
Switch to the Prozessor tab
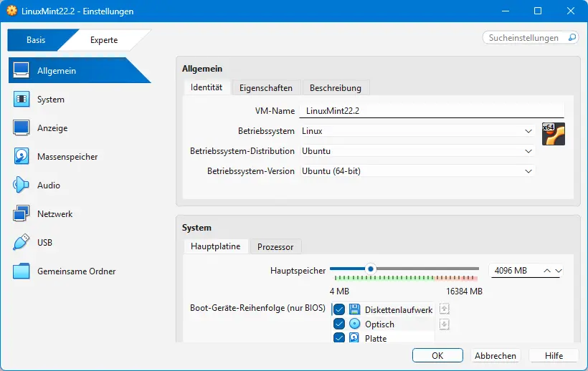(275, 246)
